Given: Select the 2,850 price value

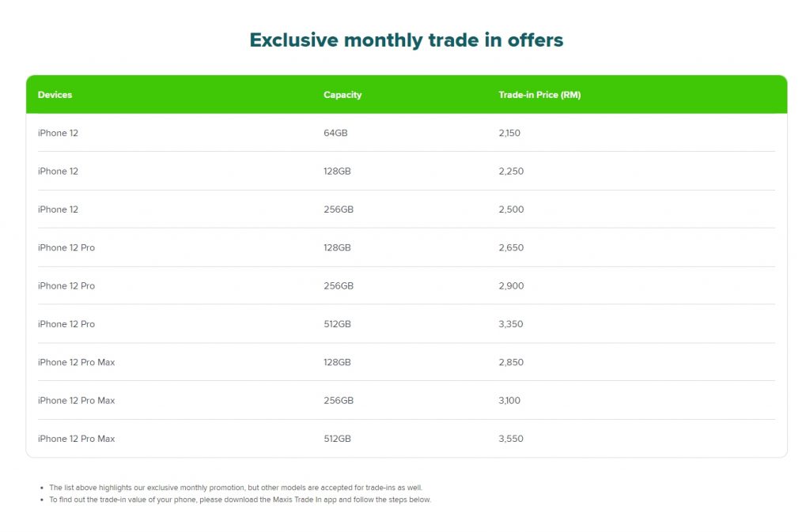Looking at the screenshot, I should (511, 362).
